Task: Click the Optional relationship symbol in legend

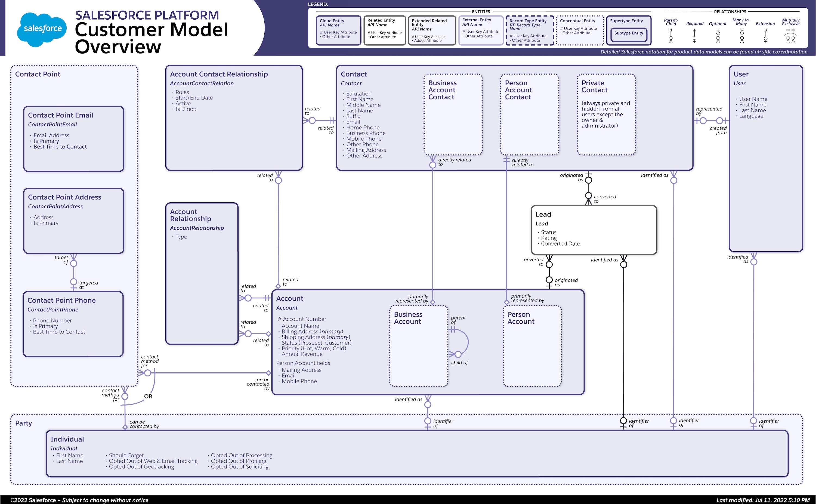Action: click(718, 36)
